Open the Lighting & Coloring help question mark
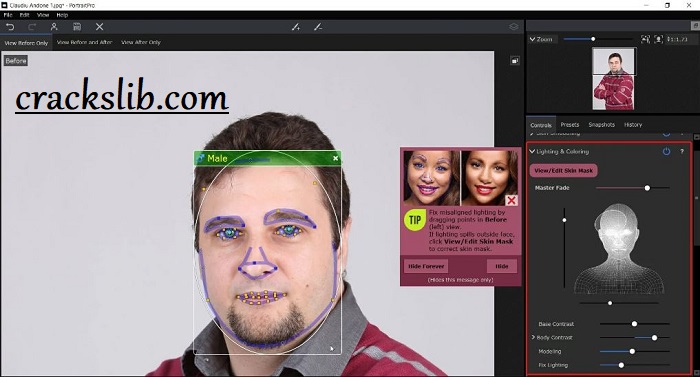 click(682, 151)
